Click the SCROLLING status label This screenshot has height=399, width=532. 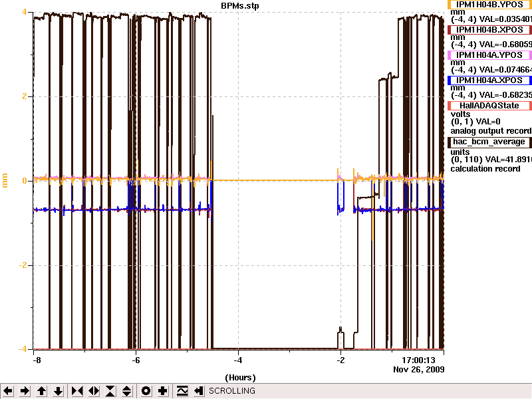click(232, 391)
